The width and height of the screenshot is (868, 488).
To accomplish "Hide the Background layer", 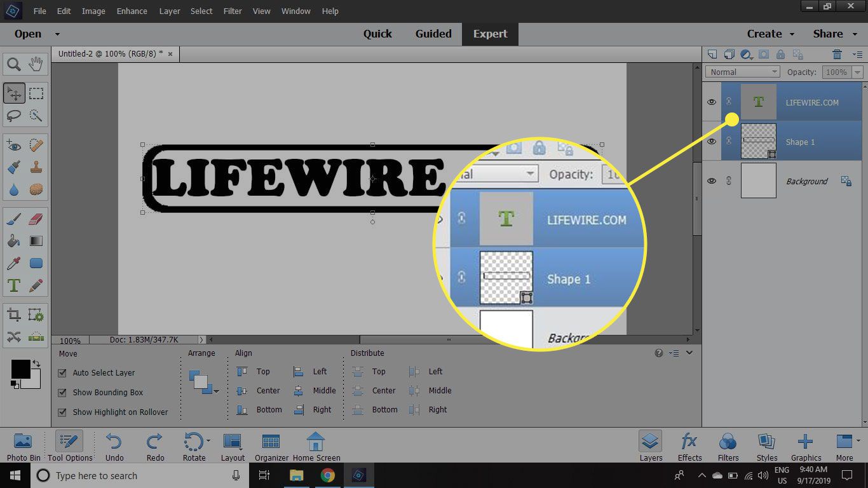I will [x=712, y=181].
